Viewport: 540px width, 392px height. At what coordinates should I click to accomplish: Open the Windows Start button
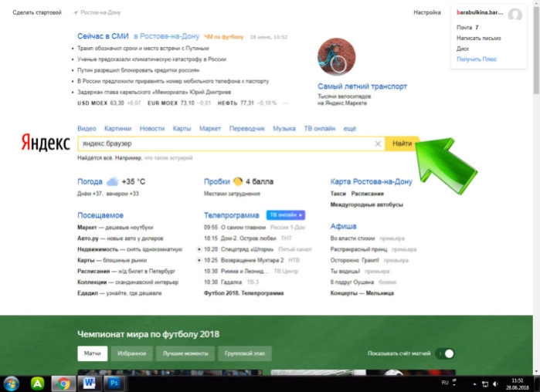pos(11,384)
